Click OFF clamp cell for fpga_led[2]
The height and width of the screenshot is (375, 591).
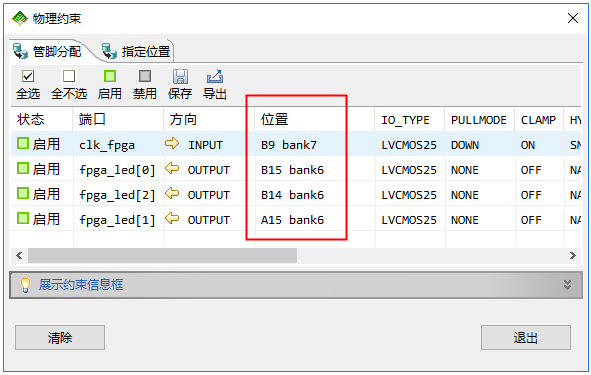click(539, 194)
